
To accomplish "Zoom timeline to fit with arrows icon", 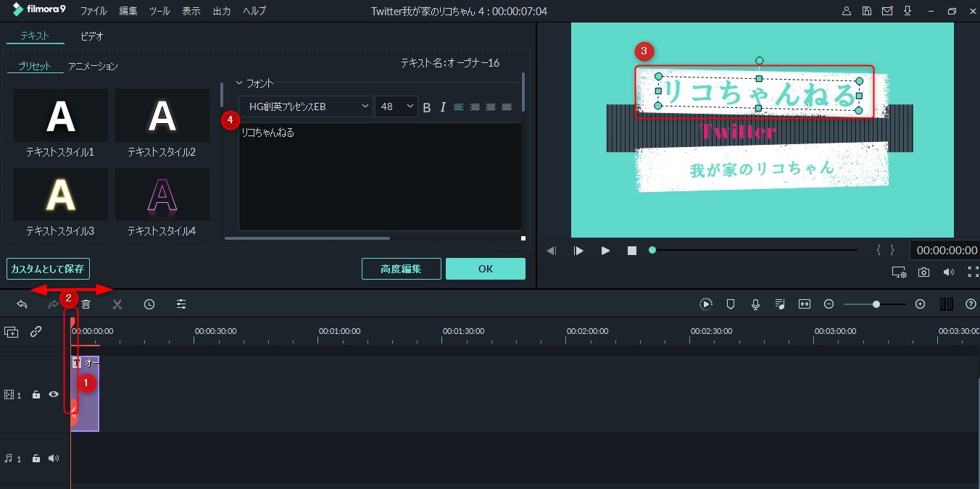I will click(805, 304).
